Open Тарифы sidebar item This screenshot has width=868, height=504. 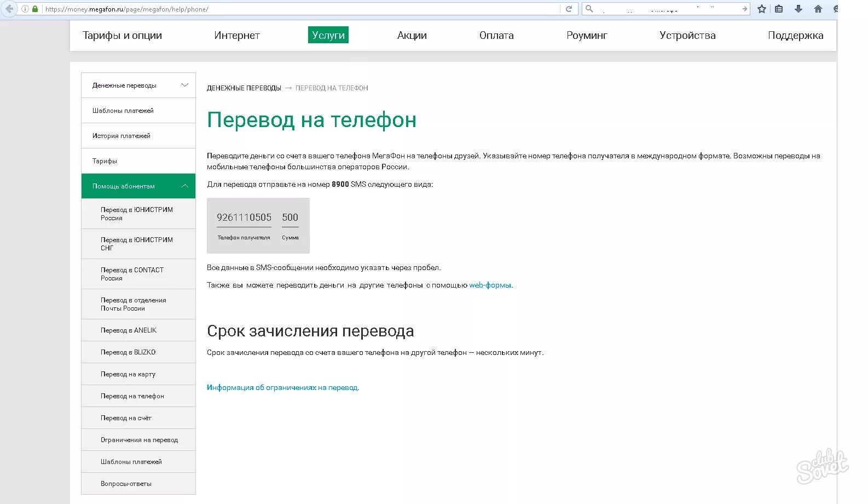point(138,161)
